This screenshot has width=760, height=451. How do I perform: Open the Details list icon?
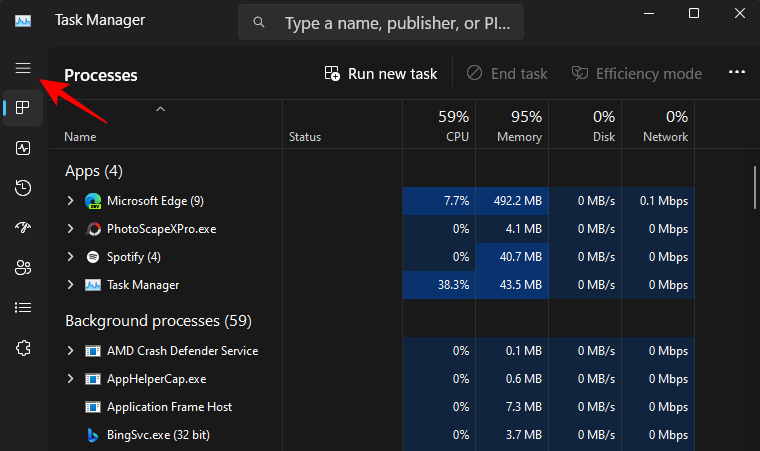(22, 308)
